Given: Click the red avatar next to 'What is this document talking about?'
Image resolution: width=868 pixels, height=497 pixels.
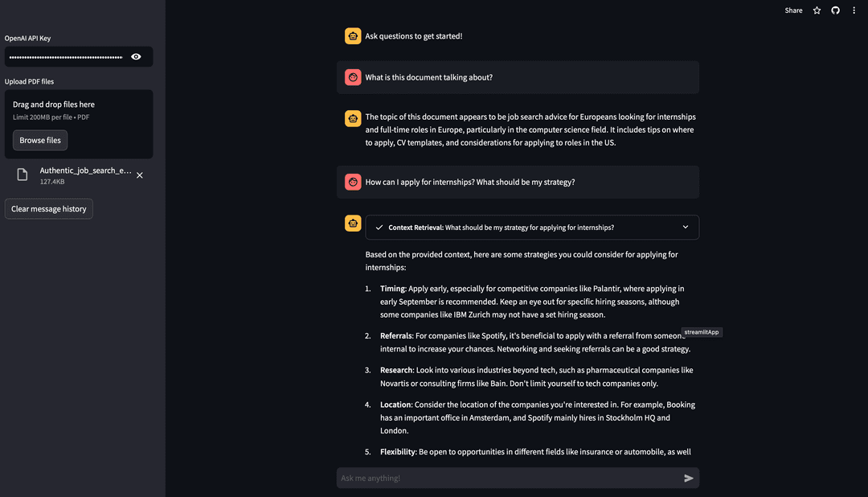Looking at the screenshot, I should tap(352, 76).
